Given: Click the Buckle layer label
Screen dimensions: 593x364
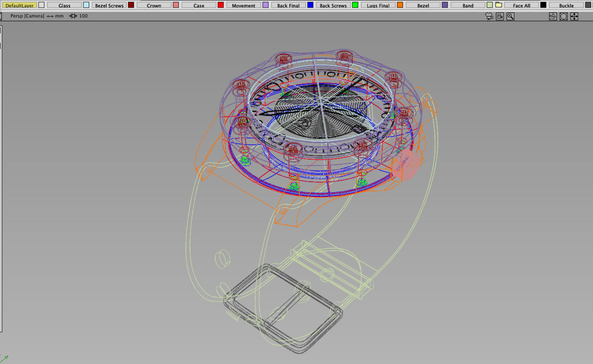Looking at the screenshot, I should pyautogui.click(x=566, y=5).
